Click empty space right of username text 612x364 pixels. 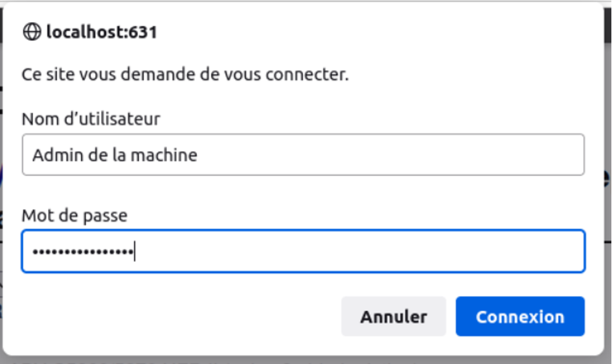coord(389,155)
